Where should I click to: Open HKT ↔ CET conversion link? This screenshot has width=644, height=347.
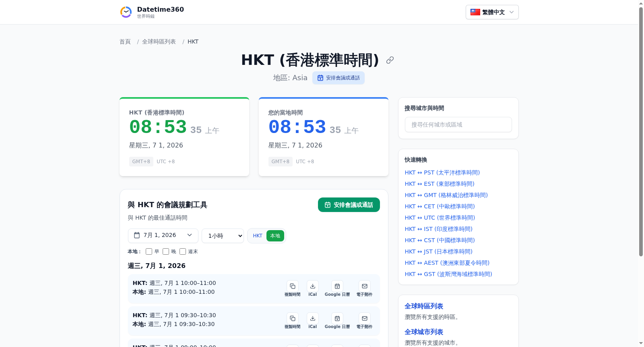pos(440,206)
